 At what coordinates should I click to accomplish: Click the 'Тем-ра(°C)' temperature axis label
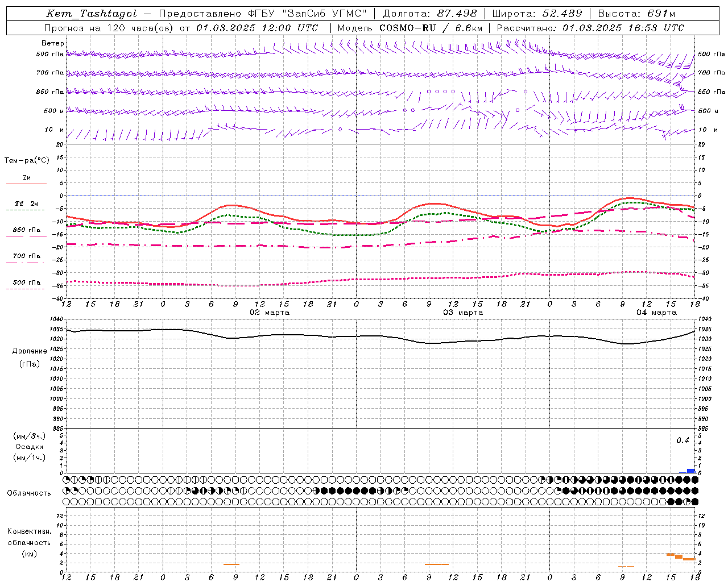27,160
